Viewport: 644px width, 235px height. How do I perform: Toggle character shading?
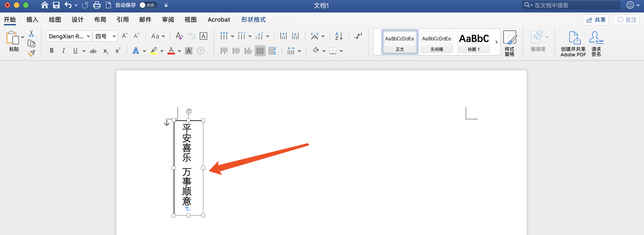[x=188, y=51]
